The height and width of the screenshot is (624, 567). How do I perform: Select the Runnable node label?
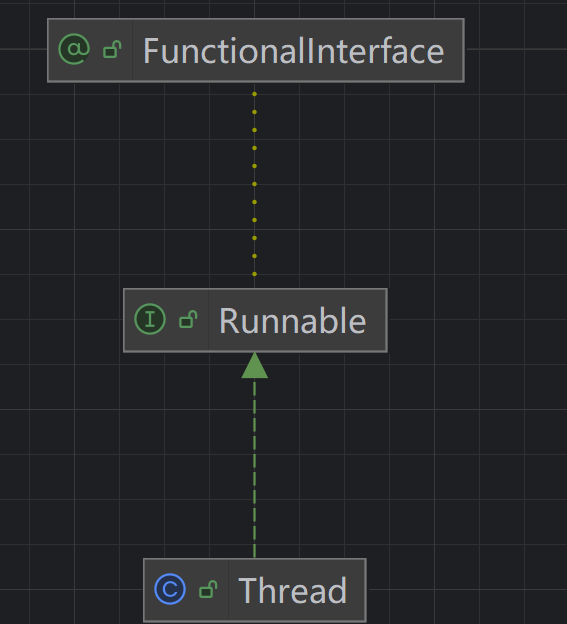tap(292, 321)
